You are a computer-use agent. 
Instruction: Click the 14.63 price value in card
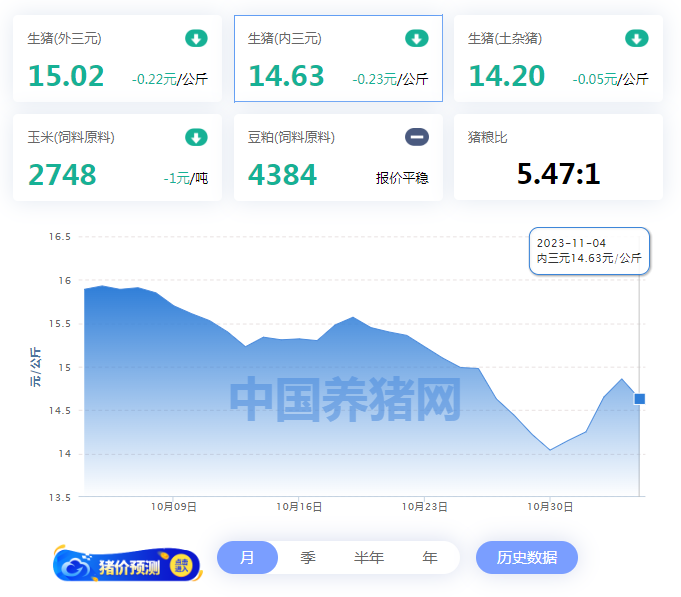[286, 76]
